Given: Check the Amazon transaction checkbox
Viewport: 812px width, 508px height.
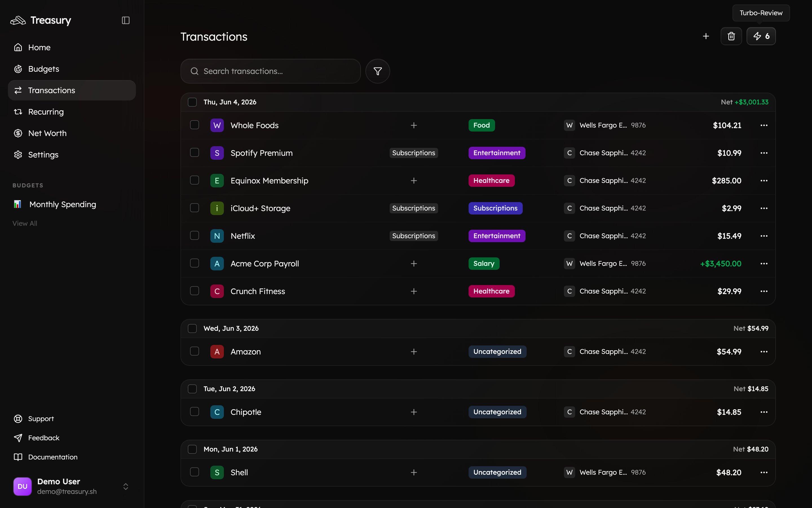Looking at the screenshot, I should (x=195, y=351).
